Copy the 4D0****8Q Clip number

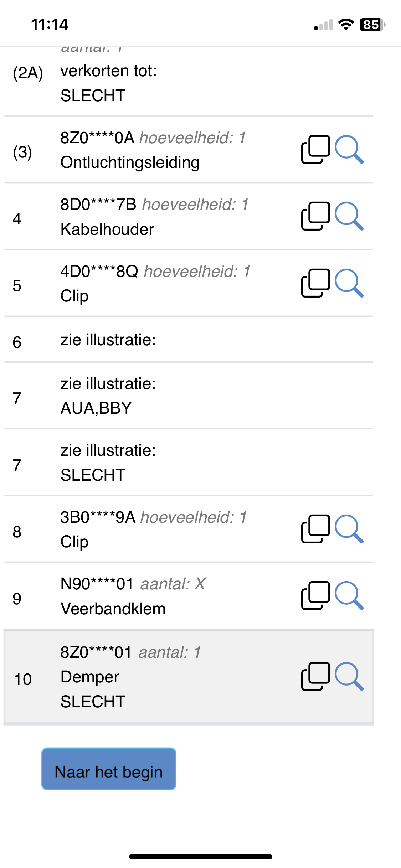tap(315, 283)
